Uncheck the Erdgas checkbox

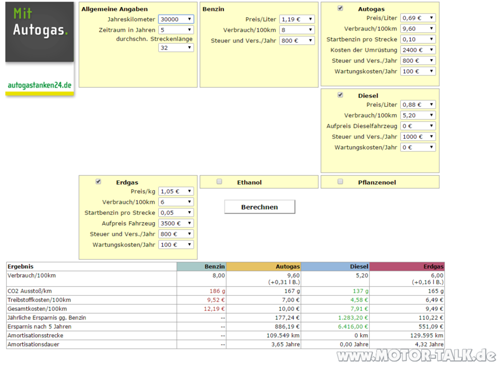[x=98, y=182]
